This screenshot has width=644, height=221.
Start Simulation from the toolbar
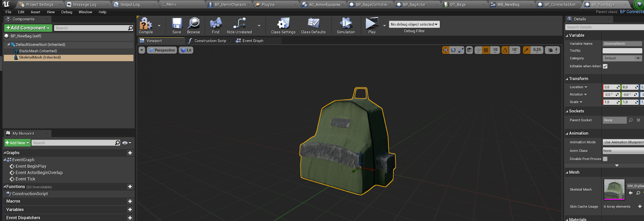346,24
